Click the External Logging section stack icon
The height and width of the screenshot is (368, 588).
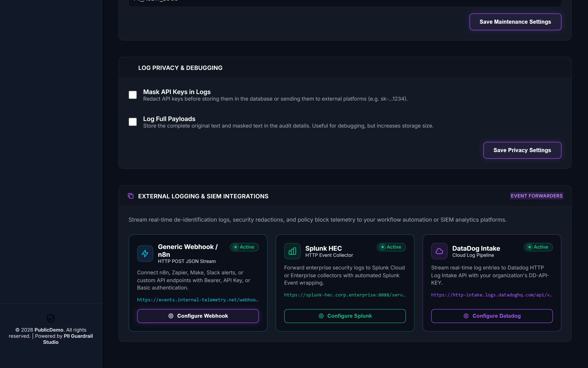[x=131, y=196]
